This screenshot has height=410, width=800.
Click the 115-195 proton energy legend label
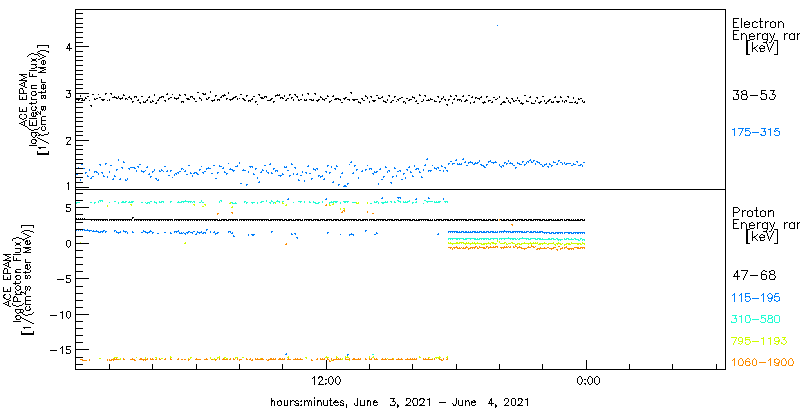point(756,297)
